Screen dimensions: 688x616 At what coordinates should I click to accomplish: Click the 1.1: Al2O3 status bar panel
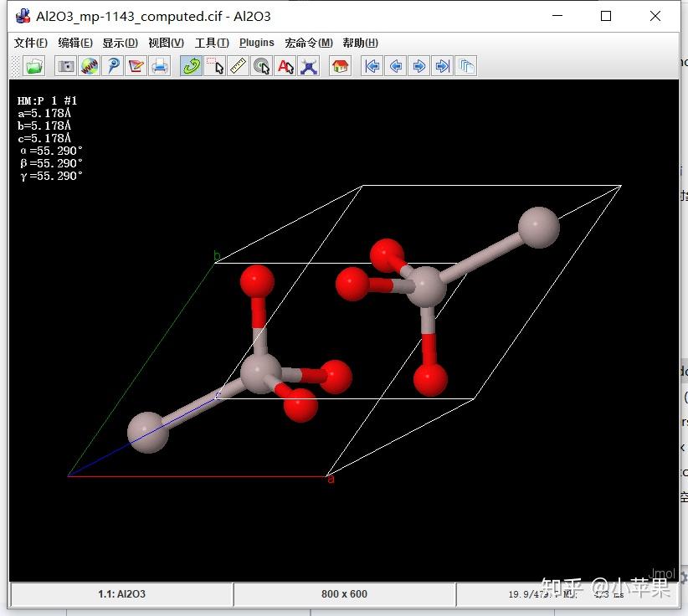[121, 594]
